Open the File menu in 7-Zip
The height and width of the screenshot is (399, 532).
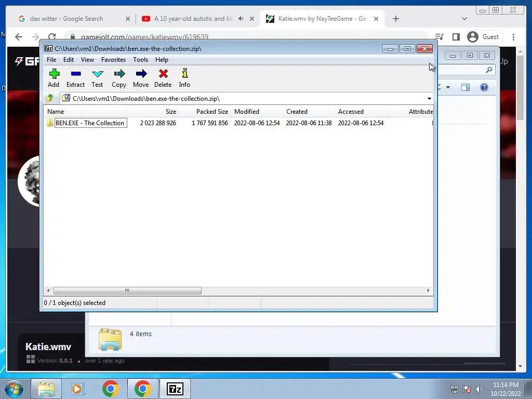click(x=51, y=60)
